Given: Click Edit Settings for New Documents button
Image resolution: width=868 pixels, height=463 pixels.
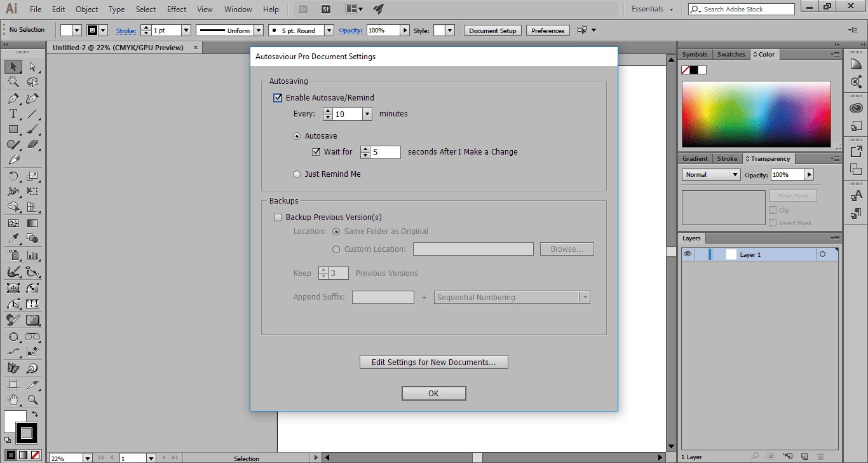Looking at the screenshot, I should pos(434,363).
